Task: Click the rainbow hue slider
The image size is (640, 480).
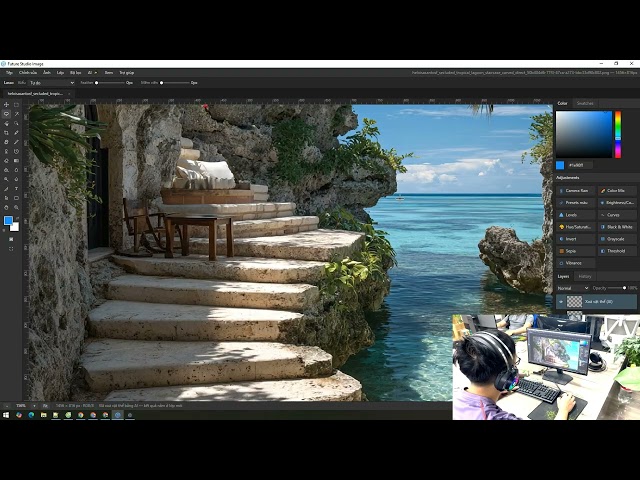Action: [618, 134]
